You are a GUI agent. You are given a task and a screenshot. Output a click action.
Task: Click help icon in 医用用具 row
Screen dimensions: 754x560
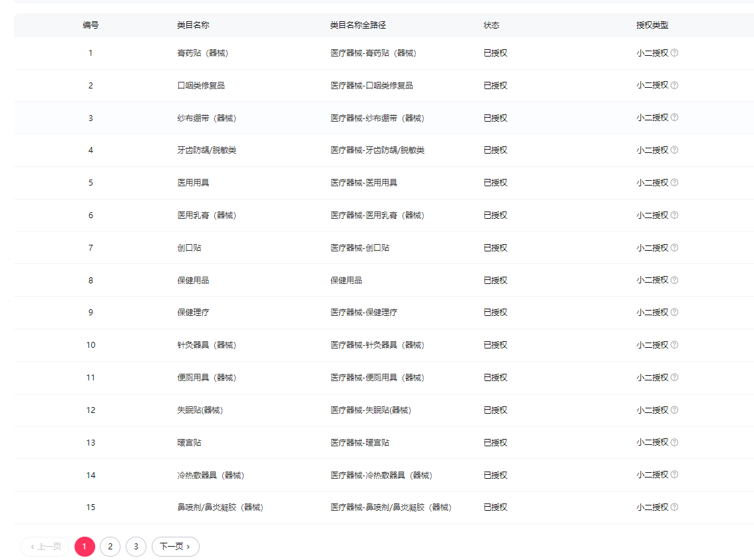tap(674, 182)
